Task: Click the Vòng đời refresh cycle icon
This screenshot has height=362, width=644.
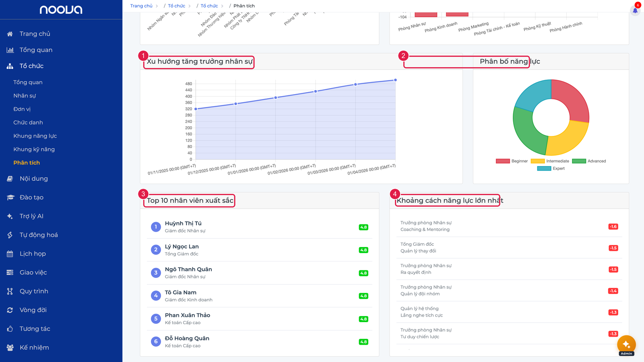Action: click(x=10, y=310)
